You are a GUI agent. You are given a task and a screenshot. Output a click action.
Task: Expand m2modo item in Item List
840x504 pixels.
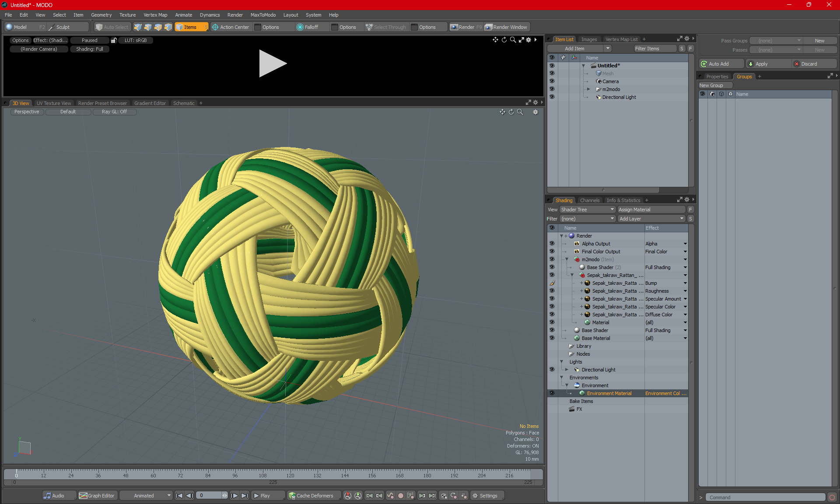click(588, 89)
